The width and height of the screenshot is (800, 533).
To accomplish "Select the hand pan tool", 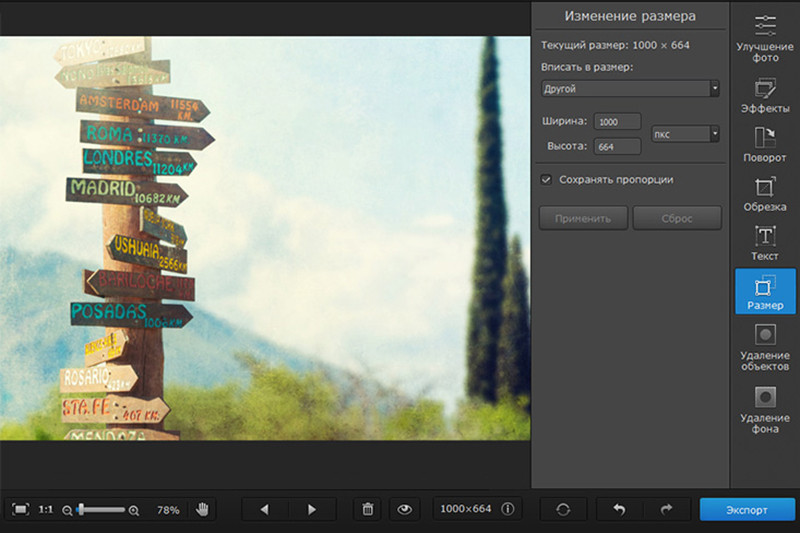I will tap(202, 509).
